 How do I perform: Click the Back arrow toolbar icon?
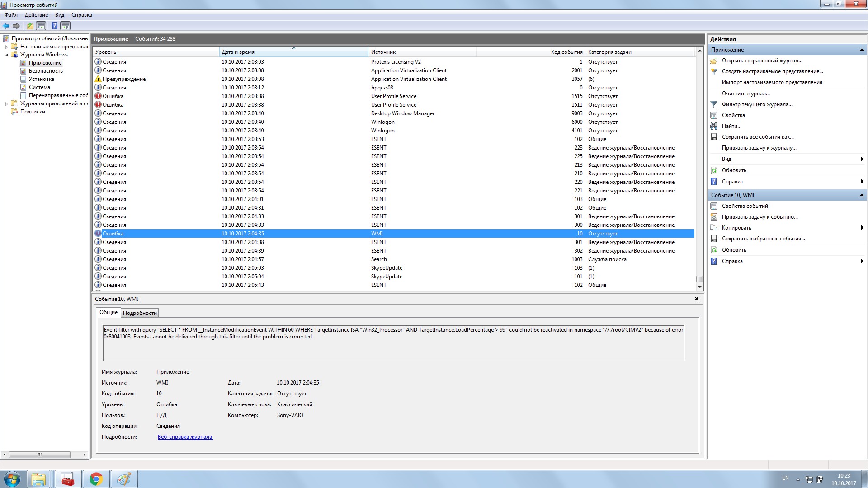pos(6,26)
